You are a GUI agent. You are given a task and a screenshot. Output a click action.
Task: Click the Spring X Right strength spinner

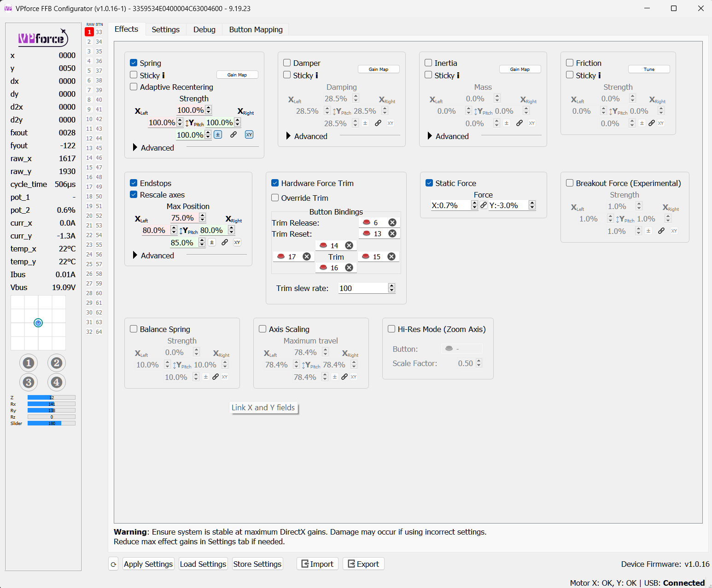tap(238, 122)
